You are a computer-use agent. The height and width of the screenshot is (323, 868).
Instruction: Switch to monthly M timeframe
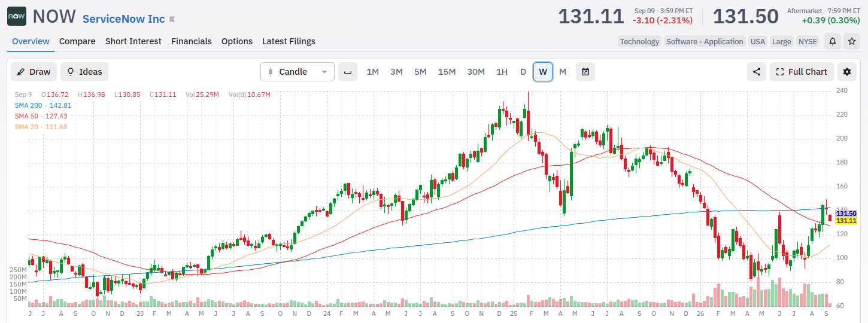pyautogui.click(x=563, y=72)
